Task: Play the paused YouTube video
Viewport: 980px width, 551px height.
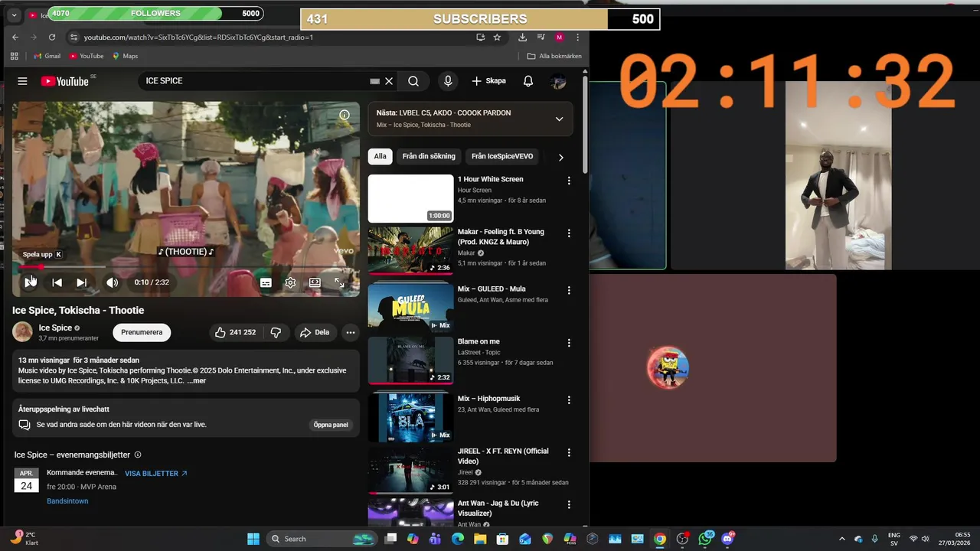Action: click(x=29, y=282)
